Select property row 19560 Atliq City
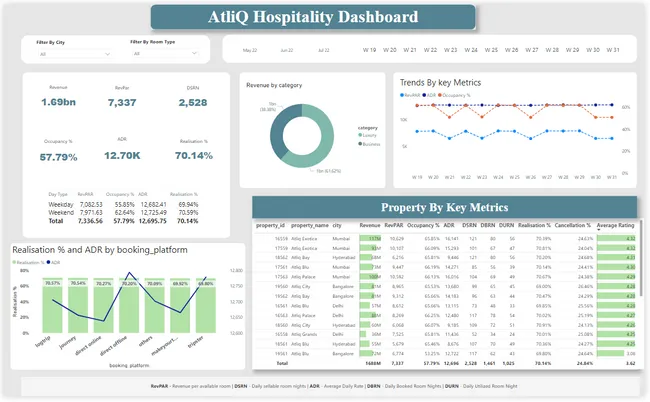The width and height of the screenshot is (650, 402). (x=445, y=286)
